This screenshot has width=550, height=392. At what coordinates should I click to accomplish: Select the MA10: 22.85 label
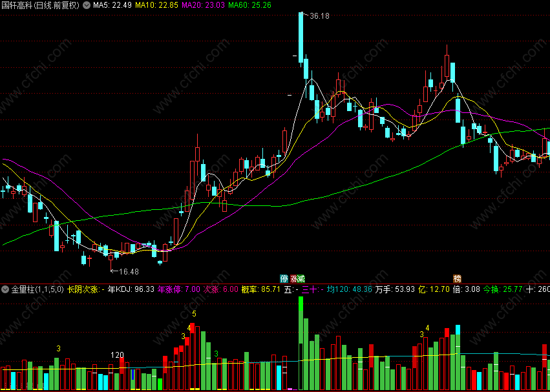tap(156, 5)
